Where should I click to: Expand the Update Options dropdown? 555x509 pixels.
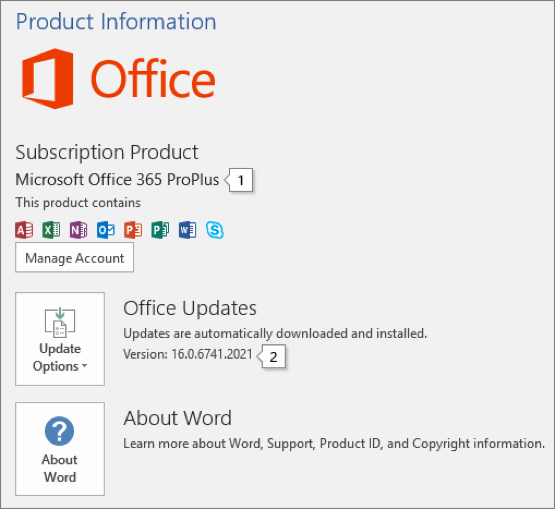[60, 339]
